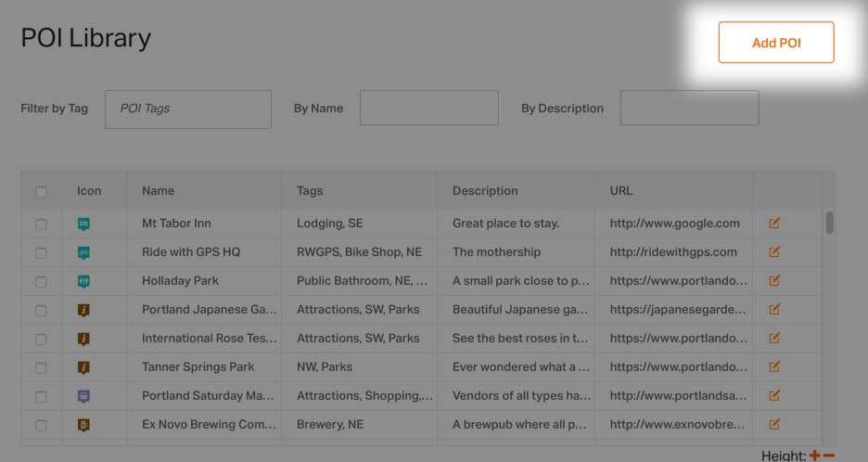Image resolution: width=868 pixels, height=462 pixels.
Task: Click description Vendors of all types
Action: point(521,395)
